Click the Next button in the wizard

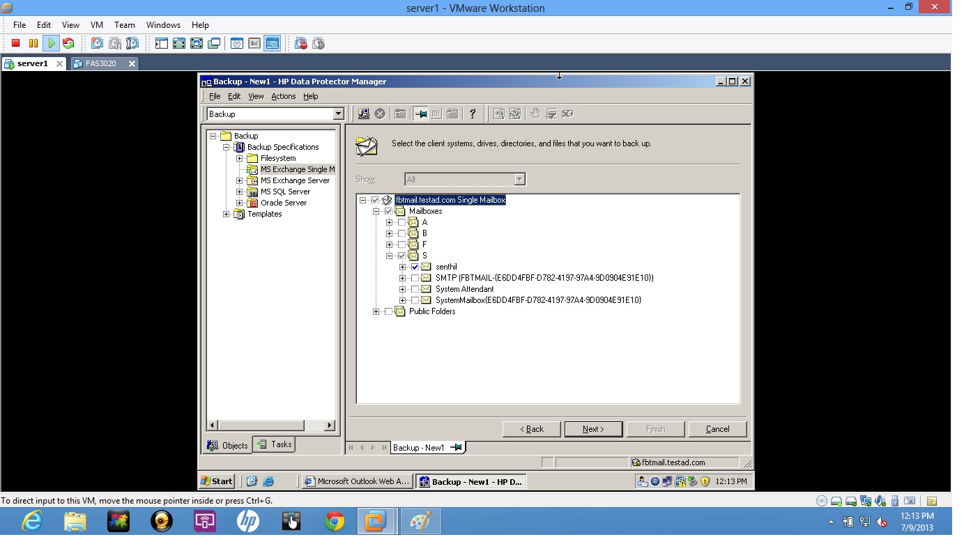tap(593, 429)
